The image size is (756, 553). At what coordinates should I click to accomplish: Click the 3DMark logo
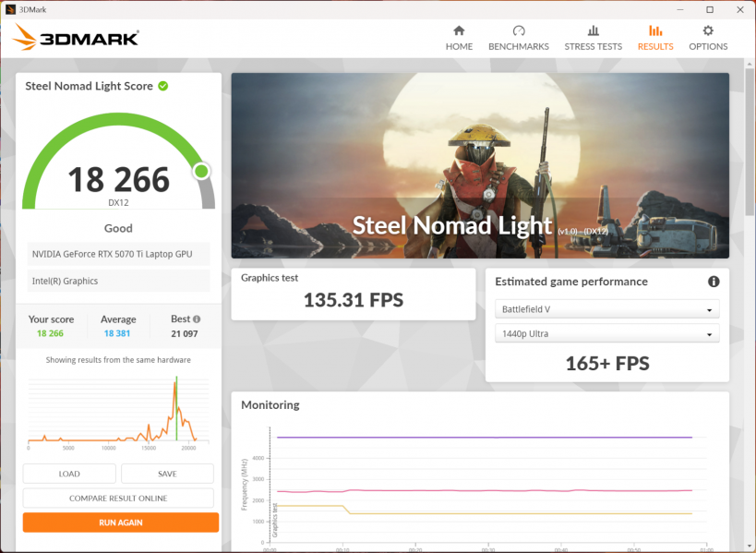pyautogui.click(x=77, y=38)
